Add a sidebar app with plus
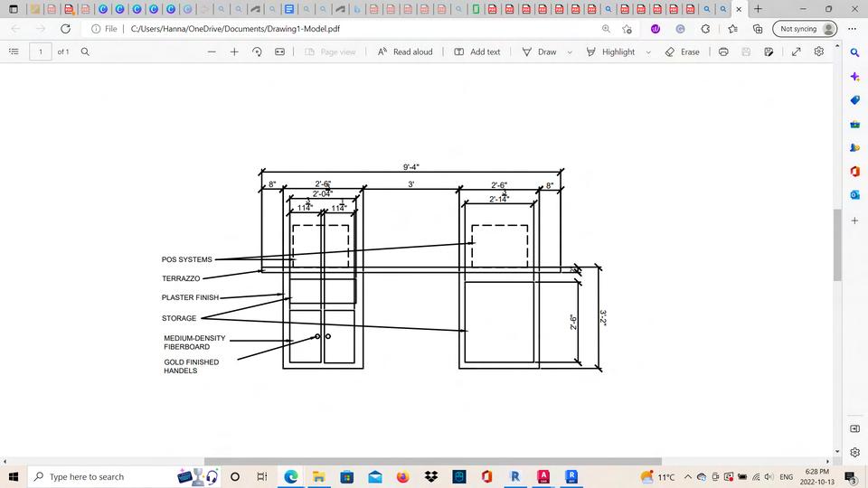This screenshot has height=488, width=868. [854, 221]
